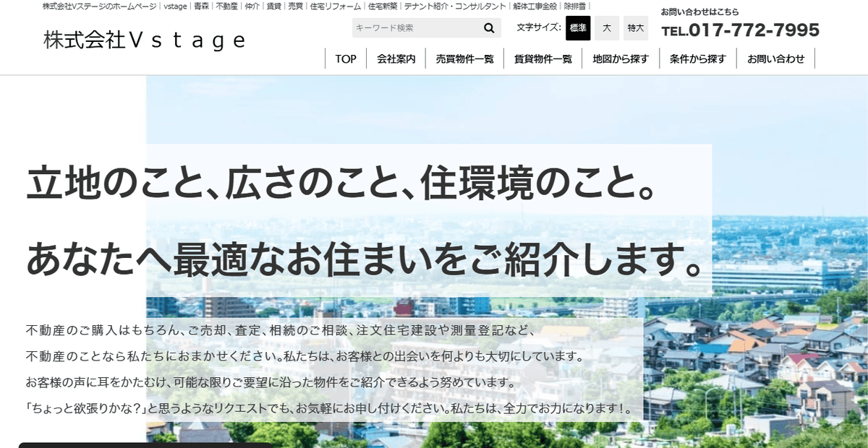Select 大 (large) font size
The image size is (868, 448).
(606, 27)
